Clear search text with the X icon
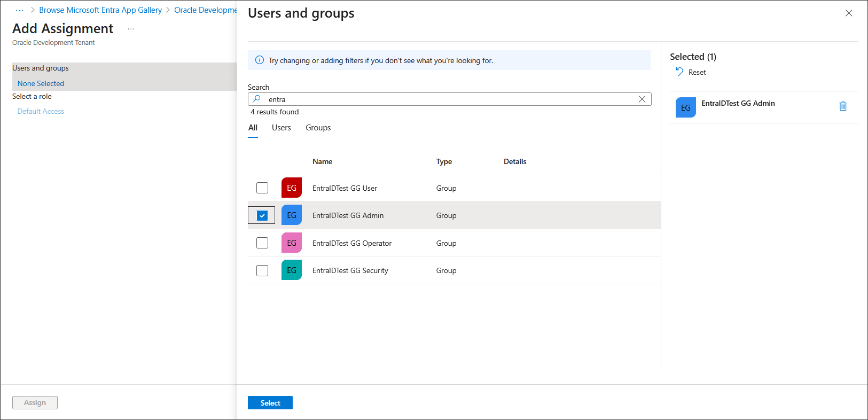This screenshot has height=420, width=868. point(642,99)
